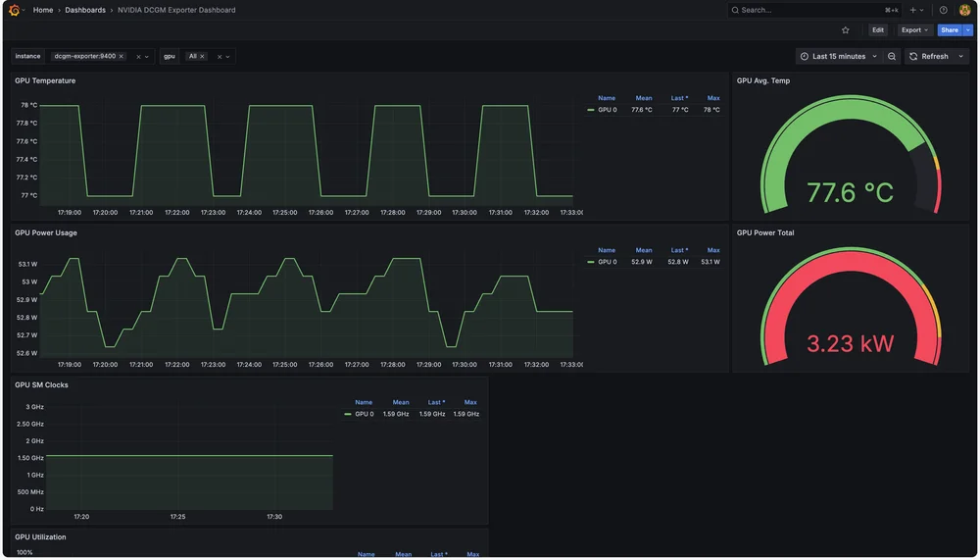Open the user profile avatar

tap(964, 10)
